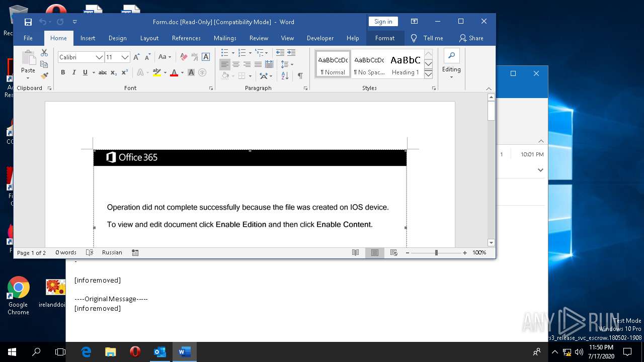The image size is (644, 362).
Task: Click the Character Border icon
Action: point(206,57)
